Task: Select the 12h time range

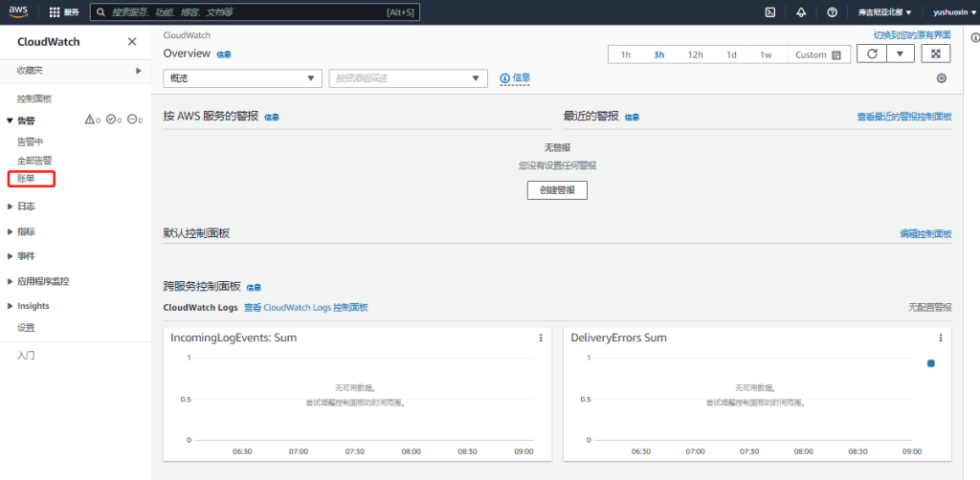Action: point(695,55)
